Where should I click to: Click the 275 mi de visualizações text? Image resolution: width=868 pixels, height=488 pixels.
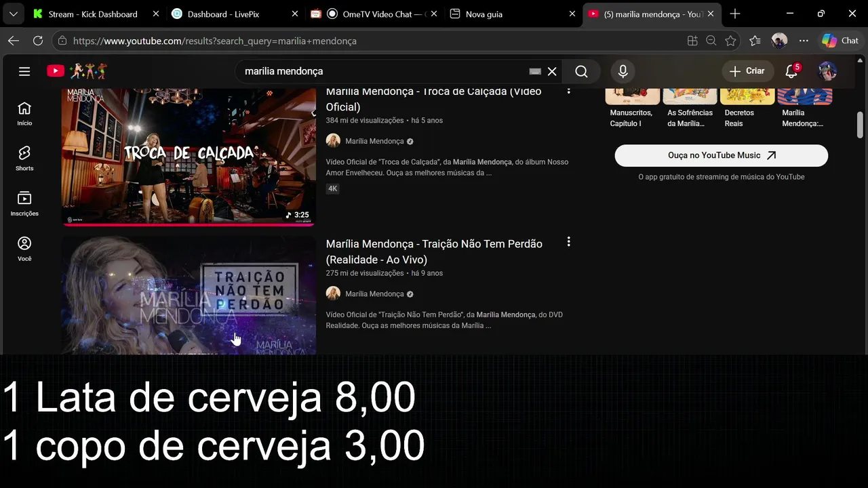(365, 273)
